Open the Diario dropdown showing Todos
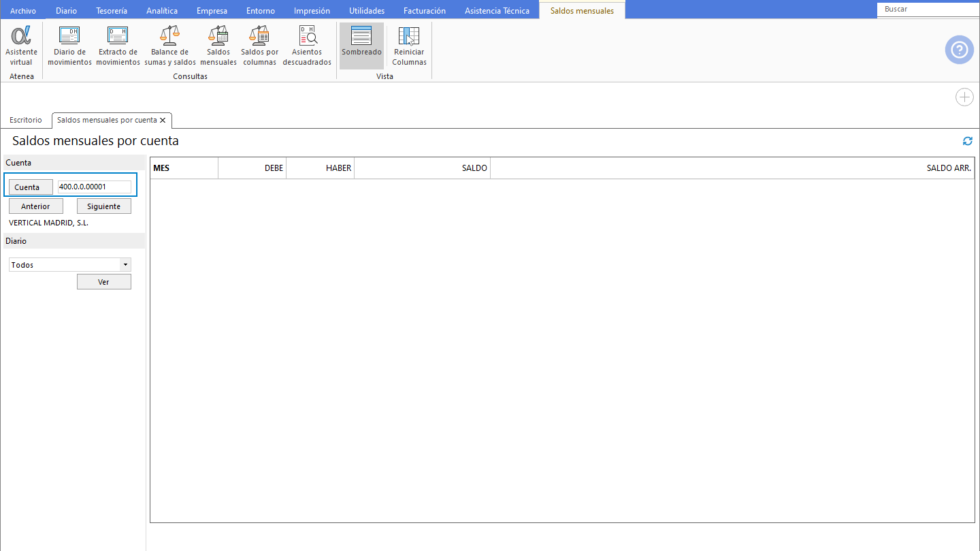Viewport: 980px width, 551px height. click(x=70, y=265)
